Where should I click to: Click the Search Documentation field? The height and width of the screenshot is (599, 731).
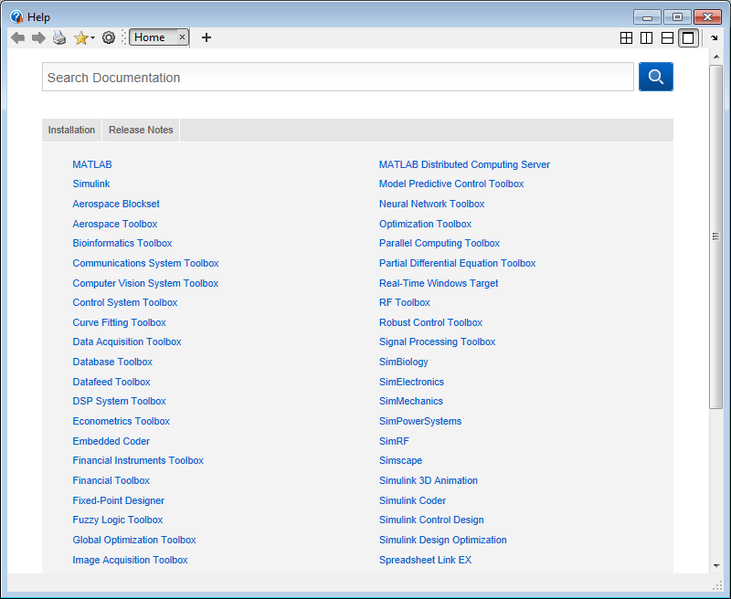[x=338, y=77]
